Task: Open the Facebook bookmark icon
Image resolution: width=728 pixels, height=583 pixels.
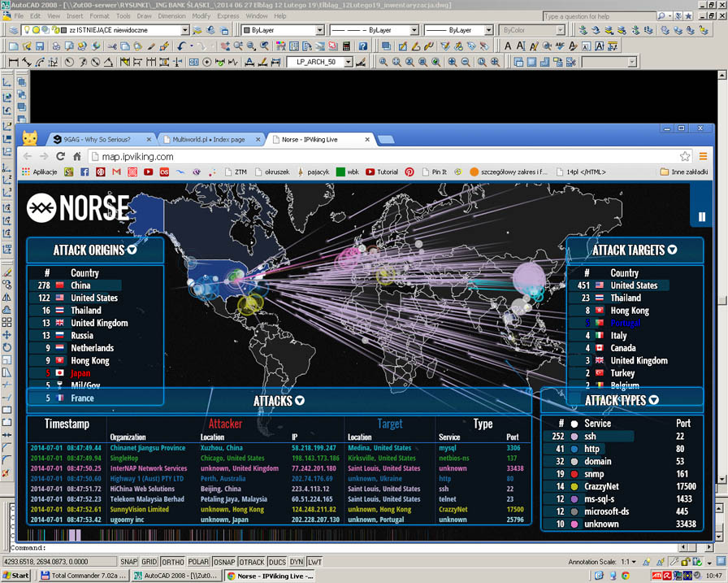Action: [84, 172]
